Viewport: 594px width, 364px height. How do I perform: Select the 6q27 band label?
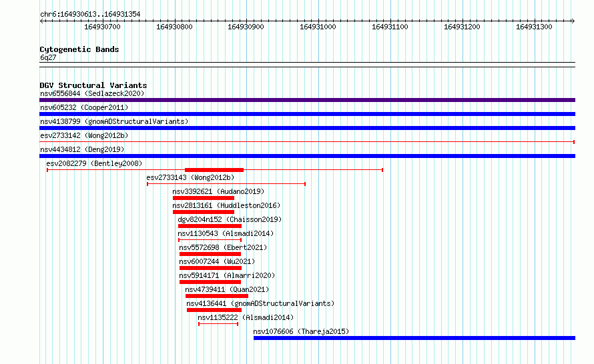tap(48, 57)
